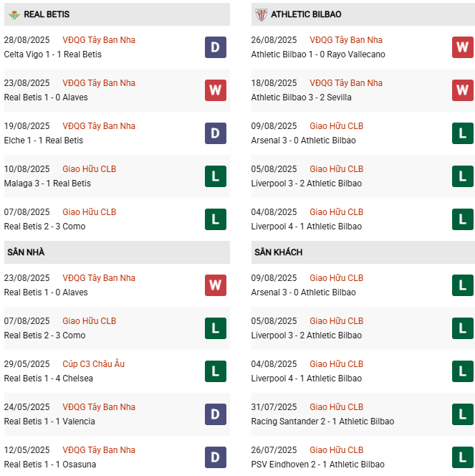Click the D badge for Valencia match

click(215, 414)
